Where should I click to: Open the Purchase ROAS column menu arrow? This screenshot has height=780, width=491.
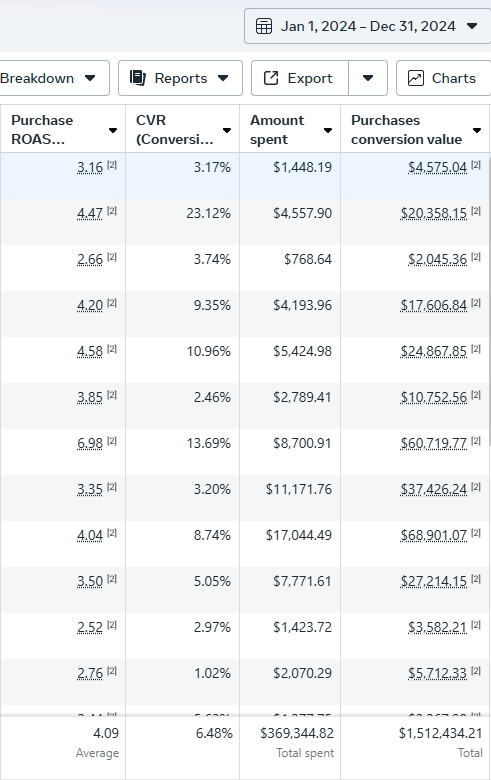pyautogui.click(x=113, y=130)
